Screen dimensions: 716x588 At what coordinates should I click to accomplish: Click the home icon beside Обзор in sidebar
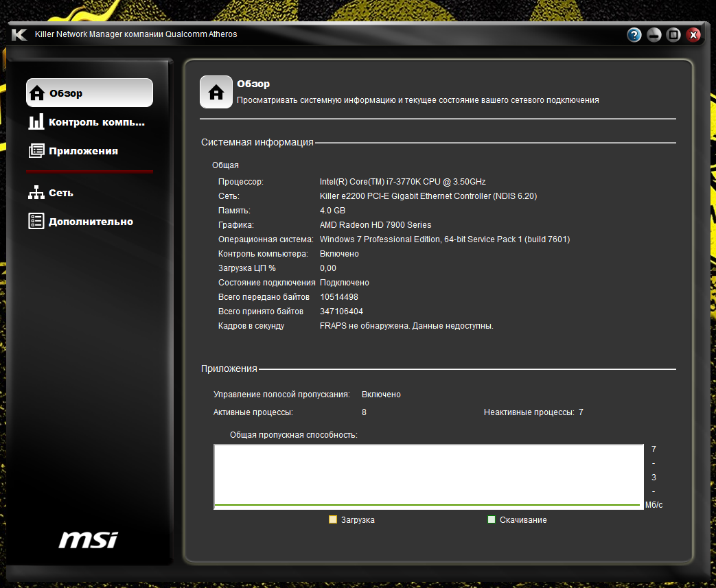(x=37, y=93)
